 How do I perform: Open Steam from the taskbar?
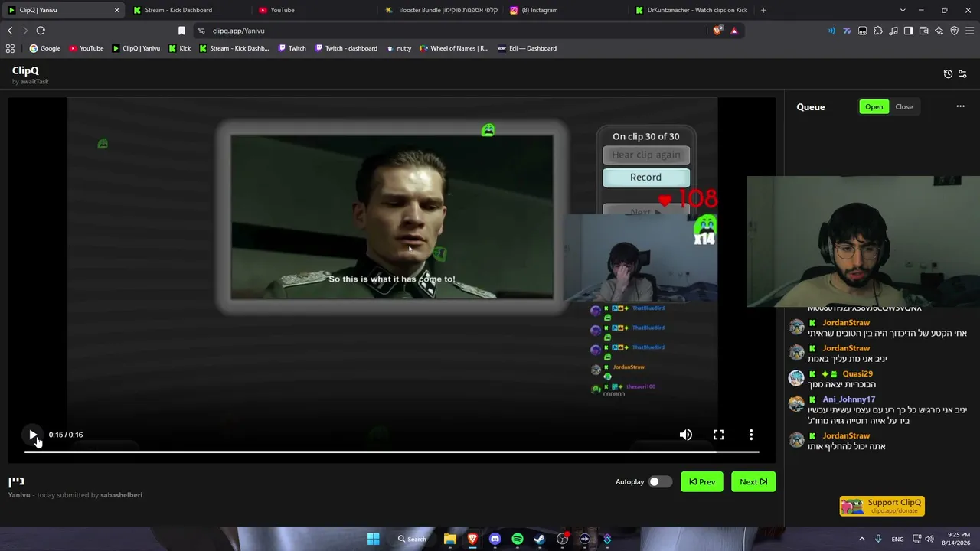540,539
